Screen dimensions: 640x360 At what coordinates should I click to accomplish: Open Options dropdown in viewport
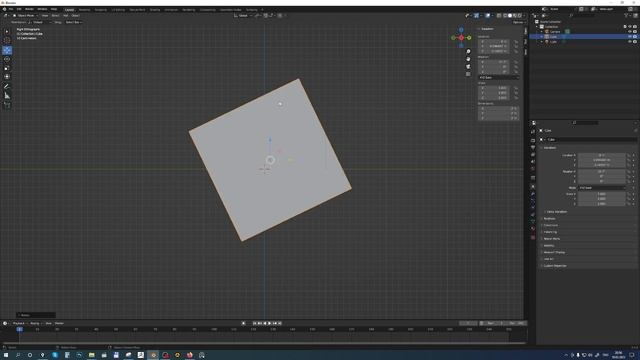518,22
